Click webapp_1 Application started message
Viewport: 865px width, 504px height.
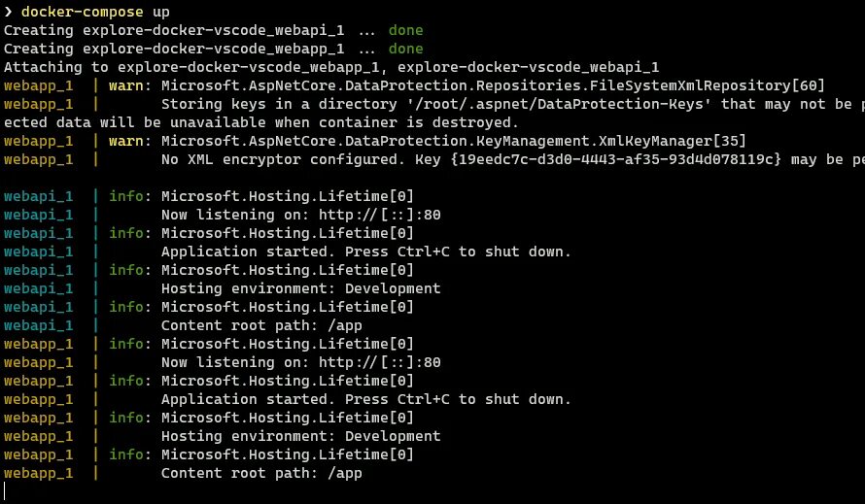coord(365,399)
